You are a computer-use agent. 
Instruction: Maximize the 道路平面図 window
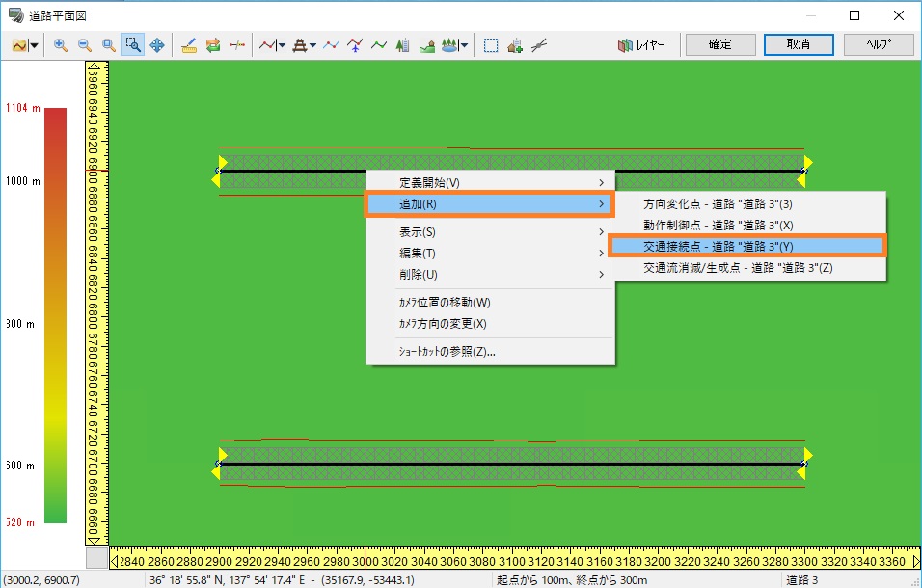[854, 15]
